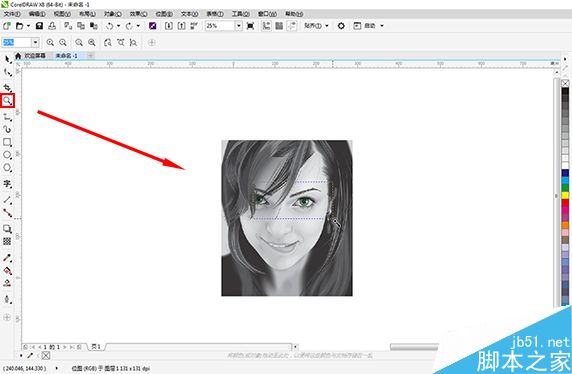Select the Parallel Dimension line tool
This screenshot has width=572, height=374.
click(x=7, y=200)
